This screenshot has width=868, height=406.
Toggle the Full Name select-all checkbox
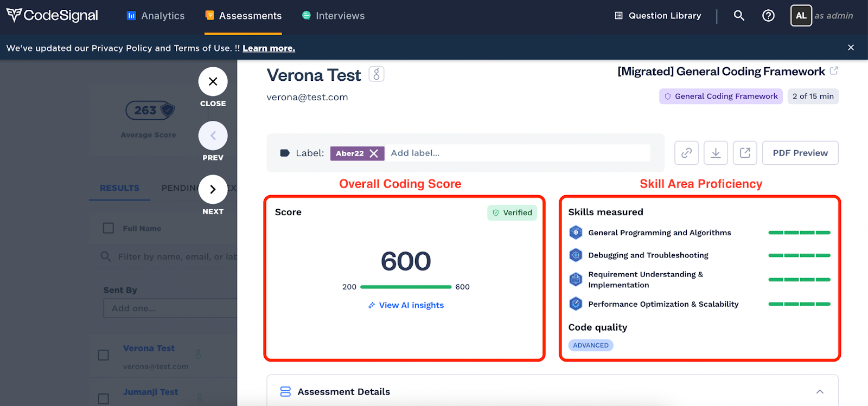point(108,228)
